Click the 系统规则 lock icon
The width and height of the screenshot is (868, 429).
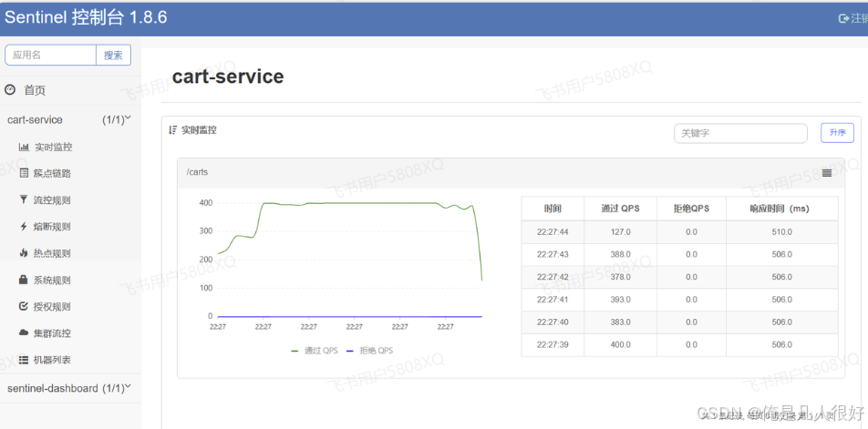point(24,280)
